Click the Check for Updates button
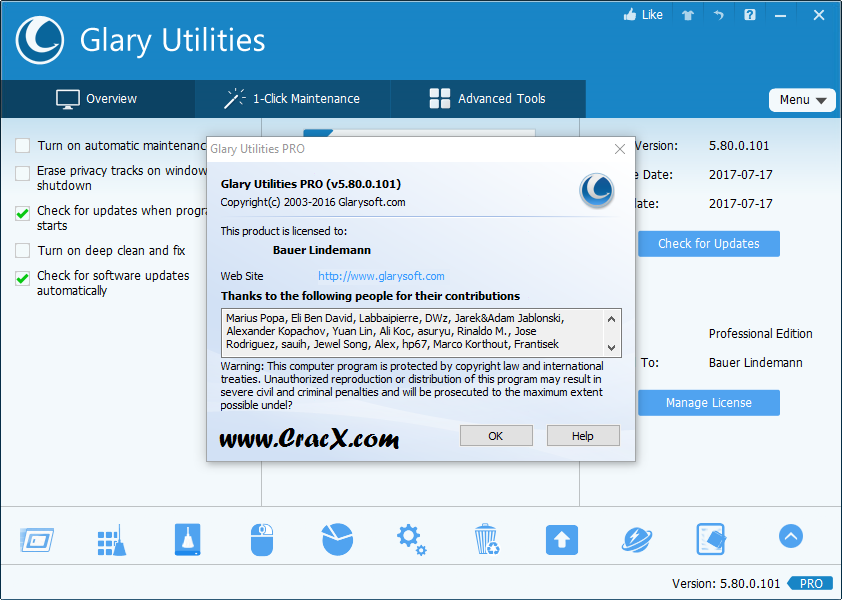Screen dimensions: 842x600 coord(709,244)
